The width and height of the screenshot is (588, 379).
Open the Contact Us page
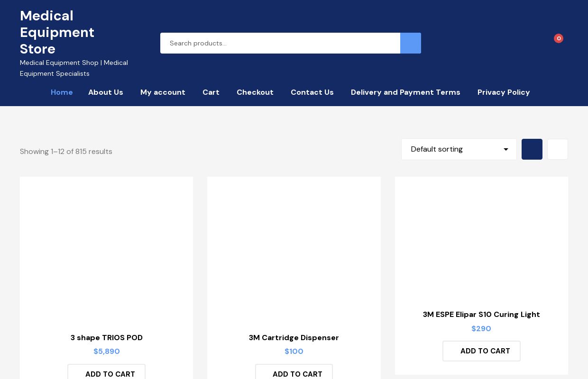coord(312,92)
